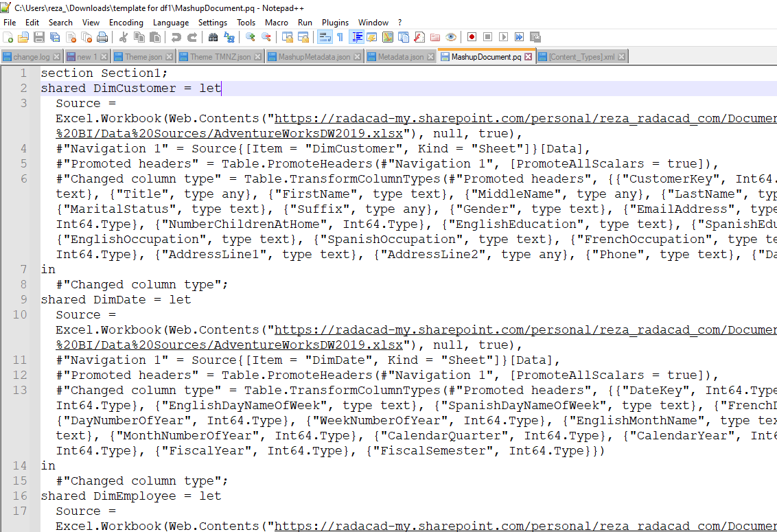Toggle monitoring with the eye icon
The image size is (777, 532).
pos(451,37)
